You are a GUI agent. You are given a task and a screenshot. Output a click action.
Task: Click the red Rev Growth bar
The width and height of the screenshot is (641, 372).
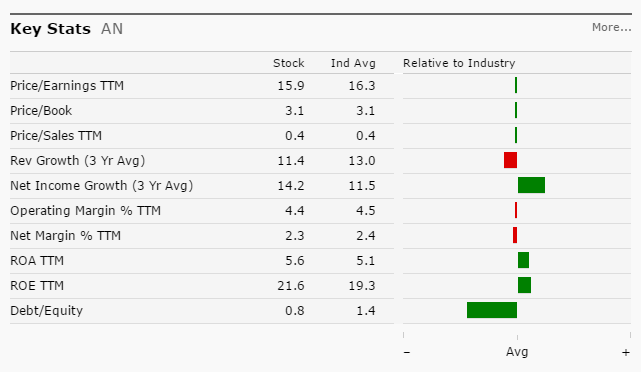tap(511, 160)
